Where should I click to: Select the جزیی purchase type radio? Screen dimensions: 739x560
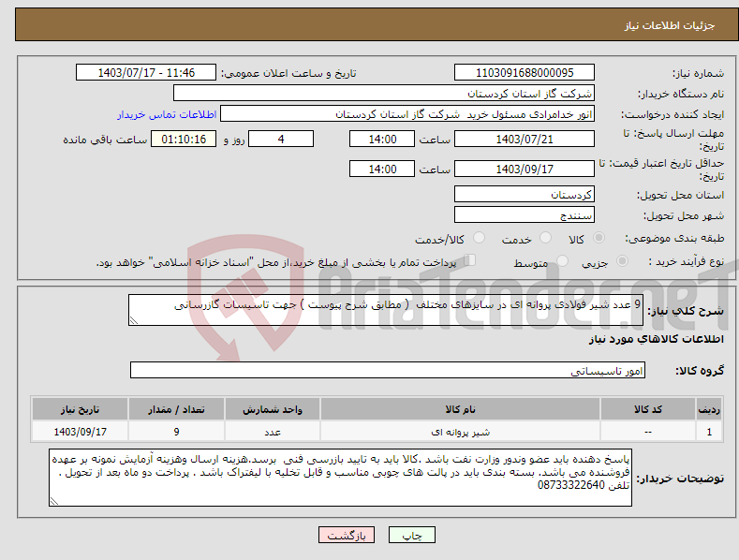[x=622, y=260]
